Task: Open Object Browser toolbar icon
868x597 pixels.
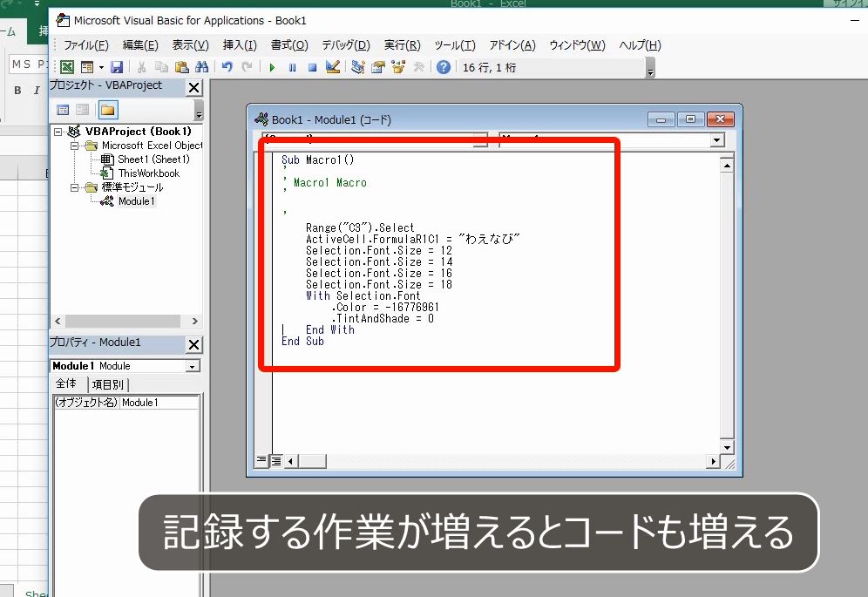Action: point(398,68)
